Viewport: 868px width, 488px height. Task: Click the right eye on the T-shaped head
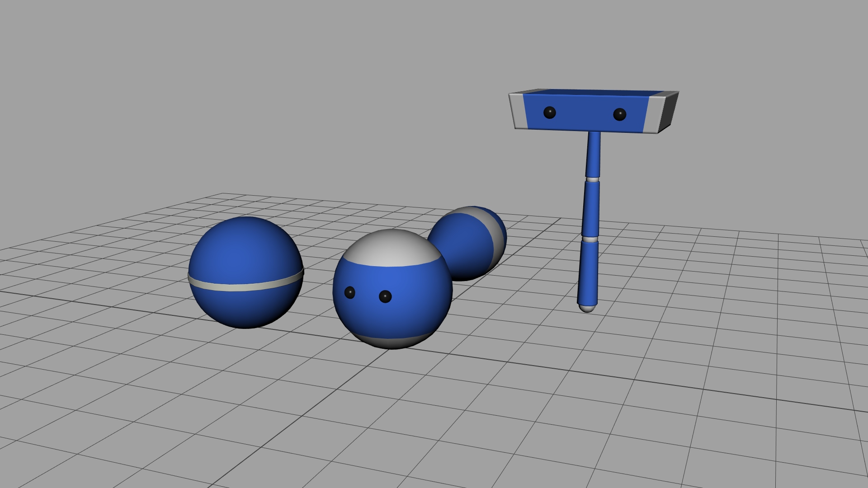(x=619, y=114)
